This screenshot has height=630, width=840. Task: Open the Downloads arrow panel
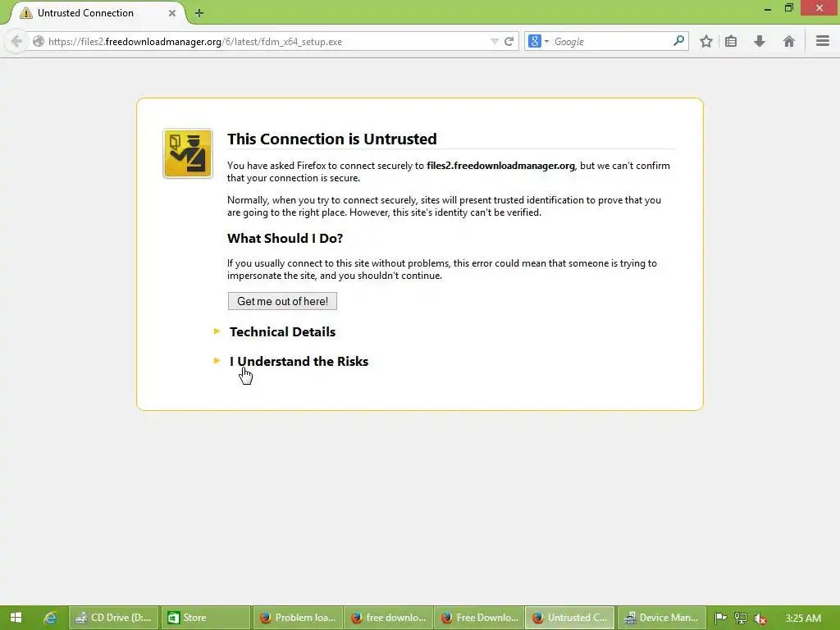[x=759, y=41]
